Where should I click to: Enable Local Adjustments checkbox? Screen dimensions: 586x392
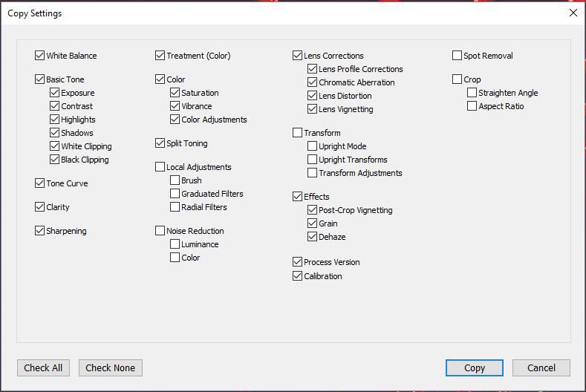[160, 167]
